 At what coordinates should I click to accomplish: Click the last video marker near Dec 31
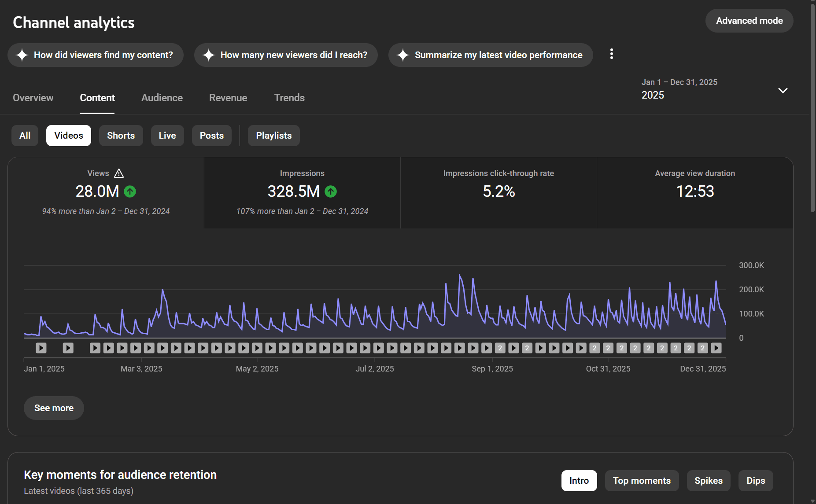pos(716,348)
